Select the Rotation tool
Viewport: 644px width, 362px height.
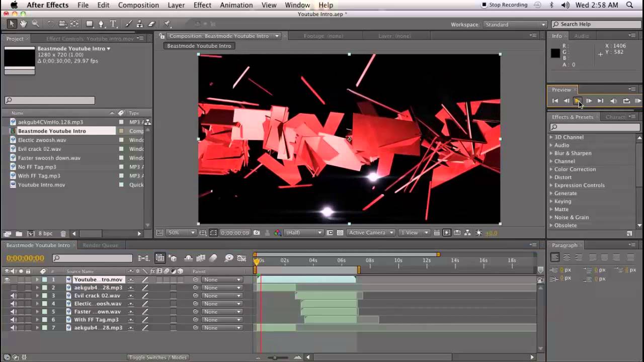click(50, 24)
